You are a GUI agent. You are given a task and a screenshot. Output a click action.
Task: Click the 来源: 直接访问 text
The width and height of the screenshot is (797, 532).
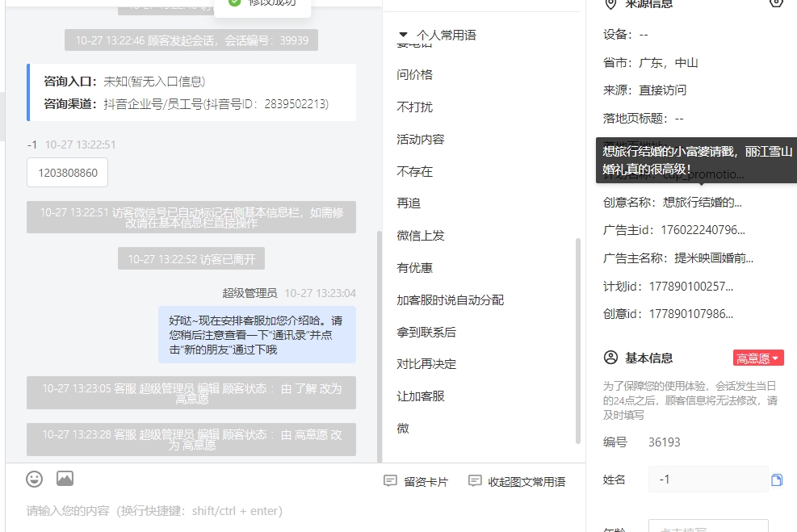644,90
